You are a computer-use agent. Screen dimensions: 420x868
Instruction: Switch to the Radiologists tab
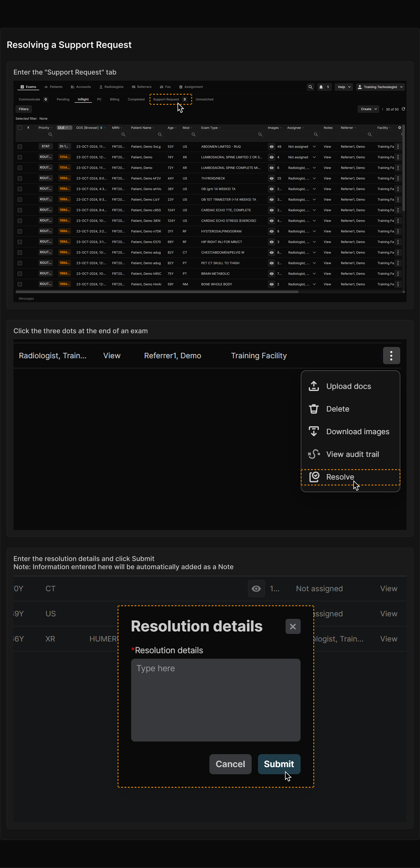(x=111, y=87)
